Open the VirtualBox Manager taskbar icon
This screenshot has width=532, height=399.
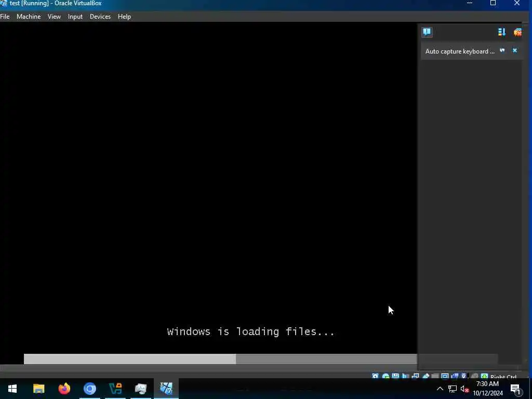[115, 389]
